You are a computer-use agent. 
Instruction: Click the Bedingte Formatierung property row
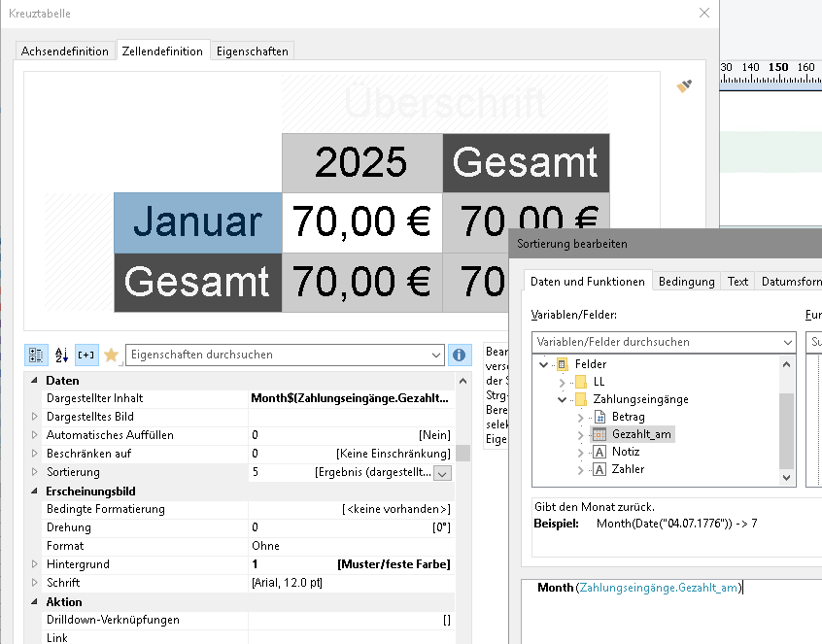[249, 509]
